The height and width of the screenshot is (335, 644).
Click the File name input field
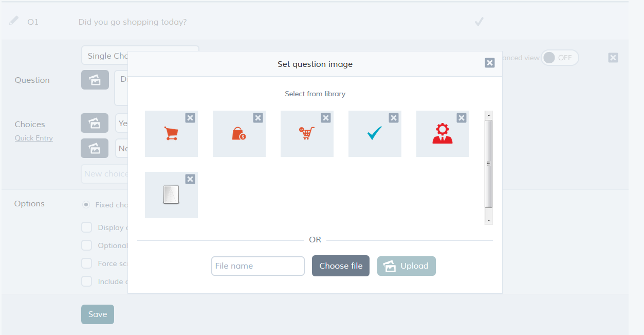(x=258, y=266)
